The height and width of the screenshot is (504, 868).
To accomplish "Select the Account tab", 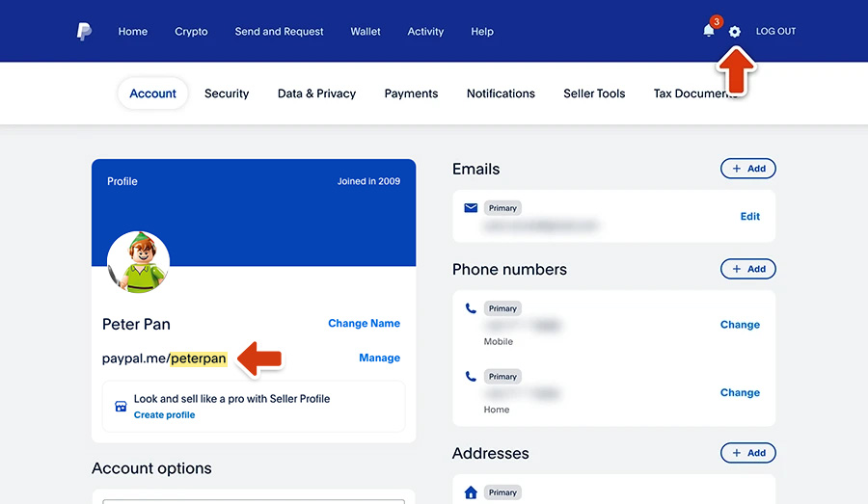I will pos(152,93).
